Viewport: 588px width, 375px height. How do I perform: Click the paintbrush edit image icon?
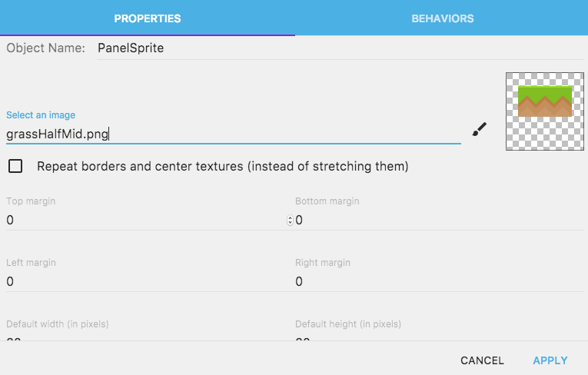pos(479,130)
